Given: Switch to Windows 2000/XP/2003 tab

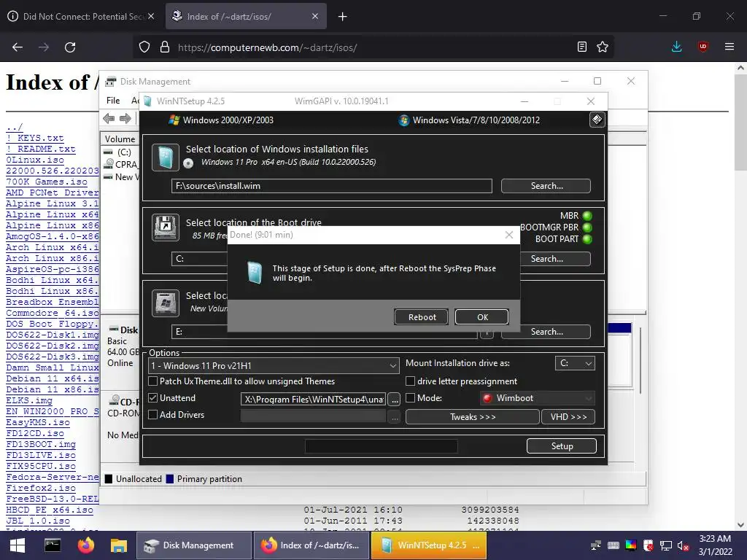Looking at the screenshot, I should coord(221,120).
